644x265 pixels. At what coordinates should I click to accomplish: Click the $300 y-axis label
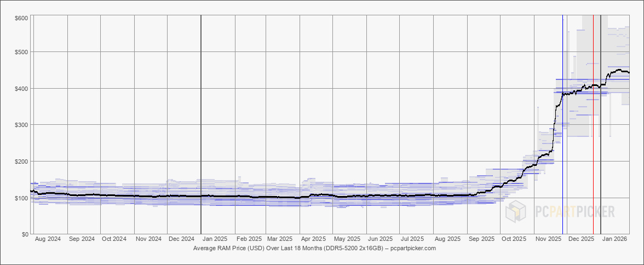pos(22,125)
